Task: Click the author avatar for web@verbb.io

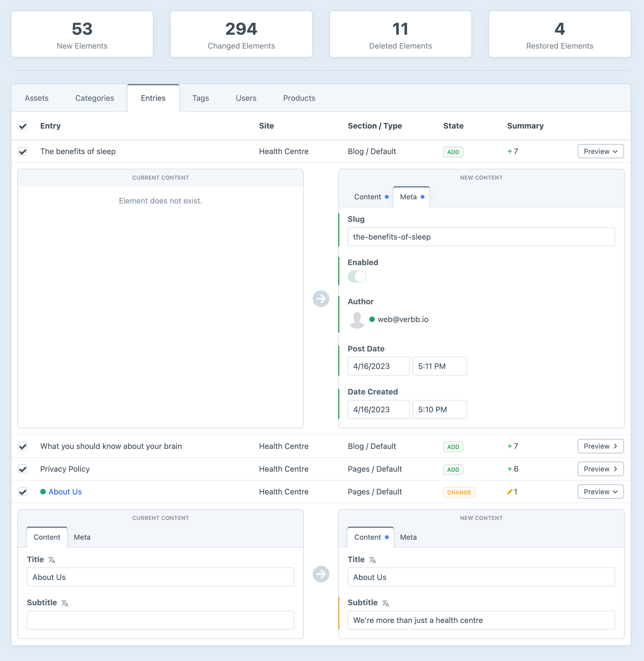Action: point(357,320)
